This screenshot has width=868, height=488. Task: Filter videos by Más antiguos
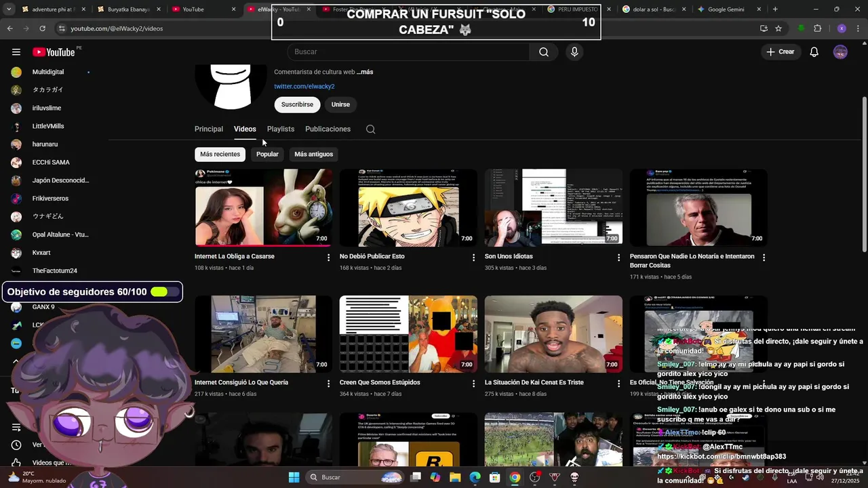(313, 155)
